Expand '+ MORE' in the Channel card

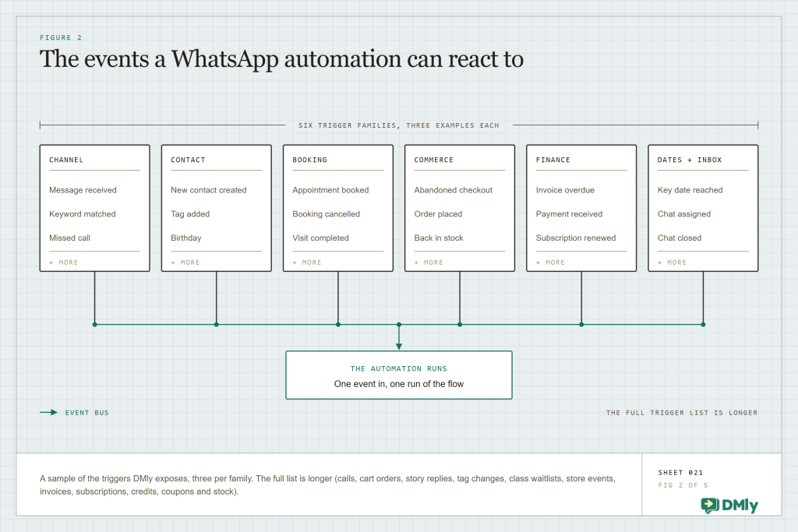64,262
